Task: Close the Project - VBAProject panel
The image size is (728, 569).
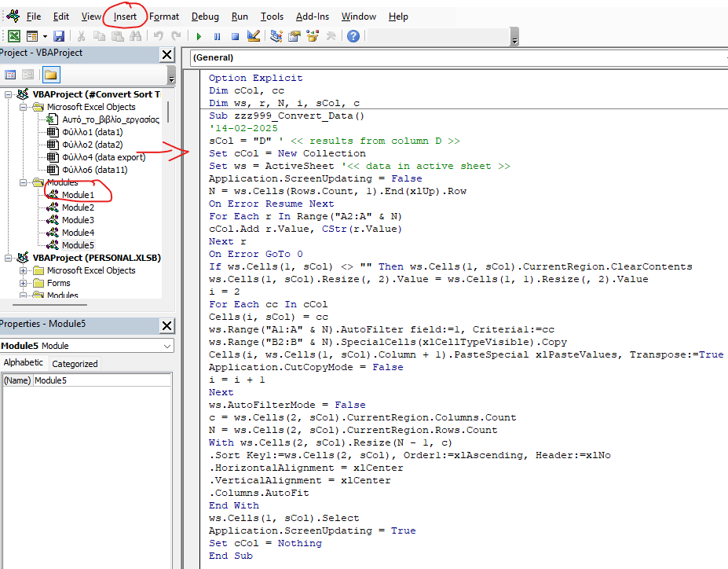Action: coord(166,55)
